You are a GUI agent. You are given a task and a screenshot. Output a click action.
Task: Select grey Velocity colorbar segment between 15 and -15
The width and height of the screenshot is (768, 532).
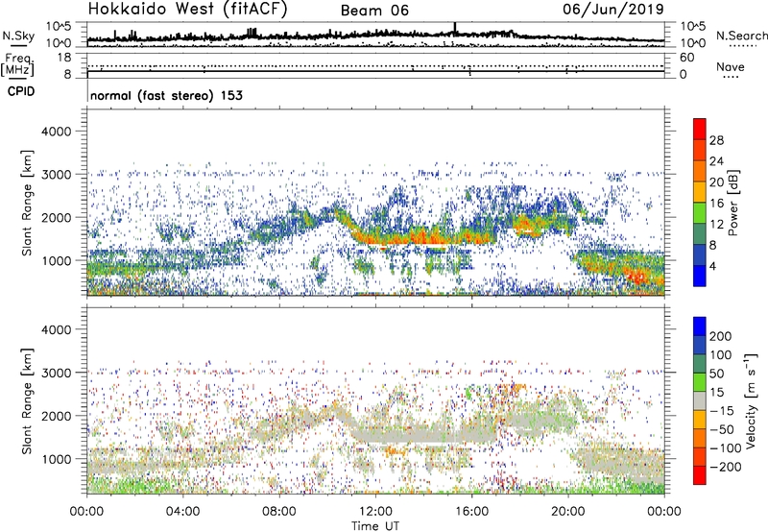pyautogui.click(x=700, y=400)
